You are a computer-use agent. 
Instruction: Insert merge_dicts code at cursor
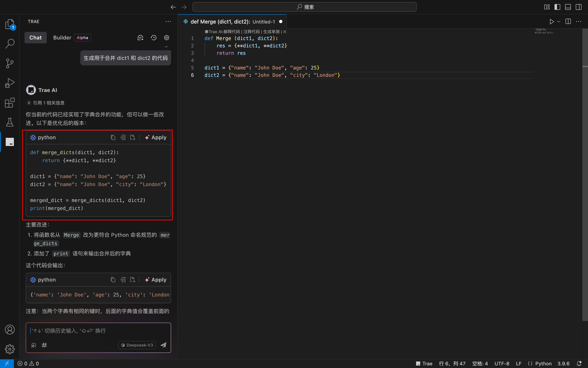[123, 138]
